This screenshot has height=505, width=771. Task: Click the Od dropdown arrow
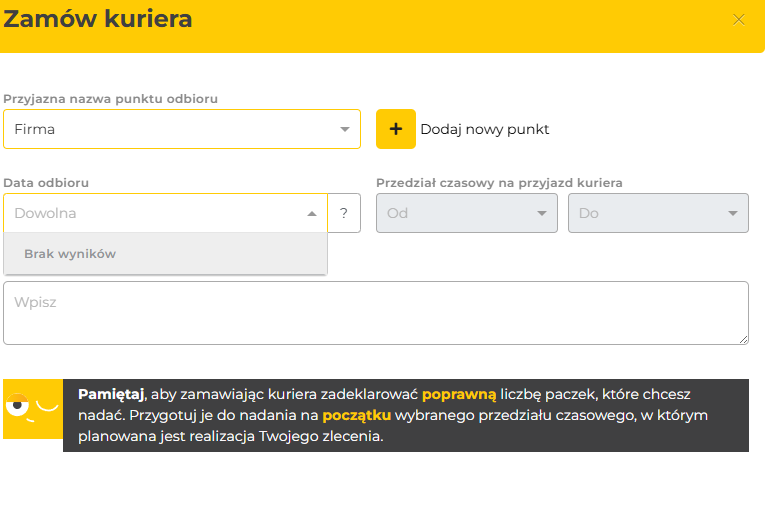click(542, 213)
